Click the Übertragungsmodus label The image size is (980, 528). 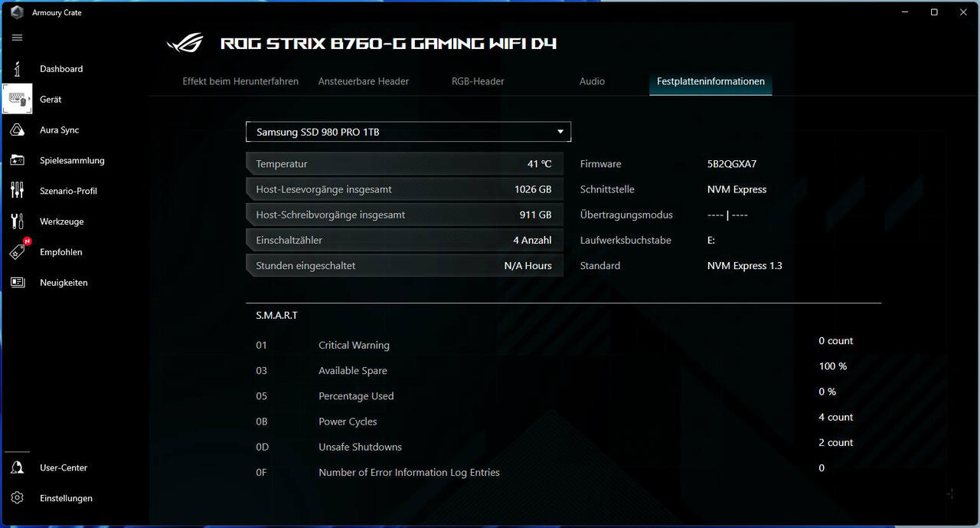point(626,215)
